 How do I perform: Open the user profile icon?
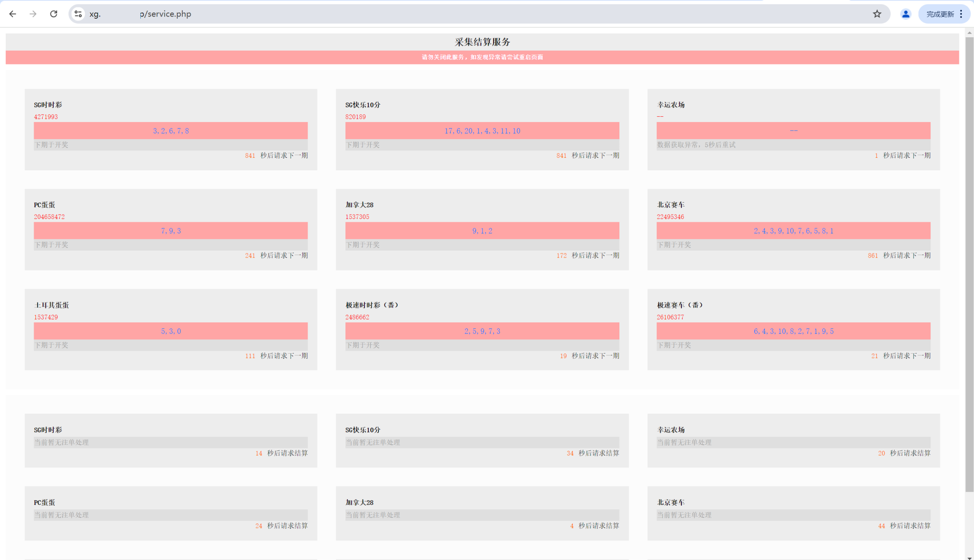905,14
